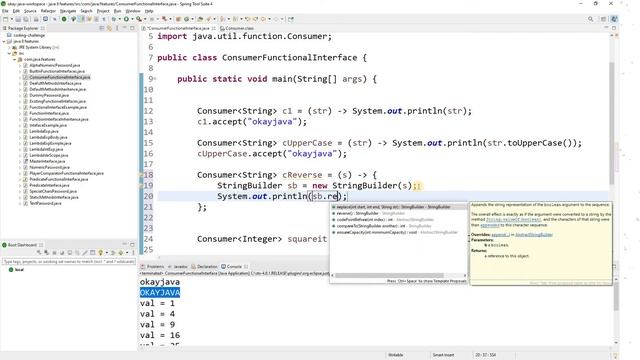Screen dimensions: 640x360
Task: Open the Edit menu
Action: pyautogui.click(x=16, y=11)
